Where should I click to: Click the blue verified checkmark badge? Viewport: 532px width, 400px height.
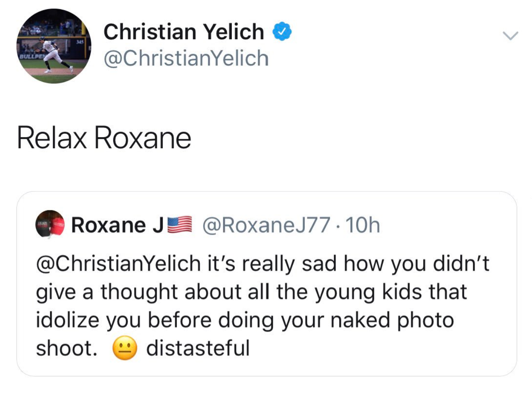(x=282, y=32)
